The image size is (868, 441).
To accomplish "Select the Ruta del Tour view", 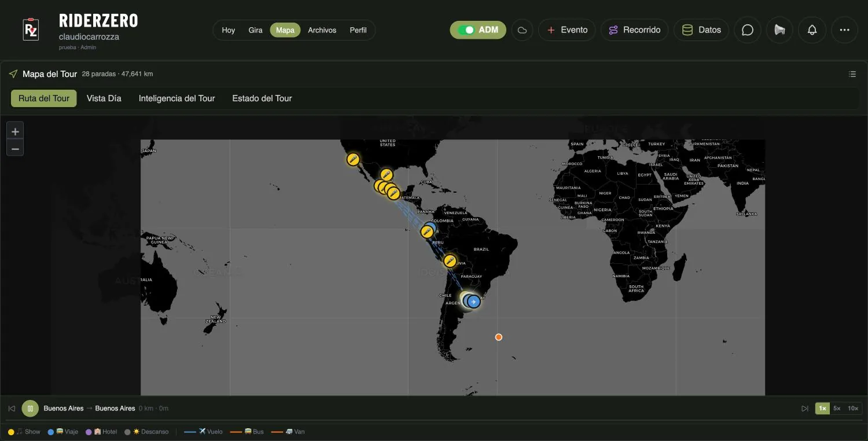I will (x=44, y=98).
